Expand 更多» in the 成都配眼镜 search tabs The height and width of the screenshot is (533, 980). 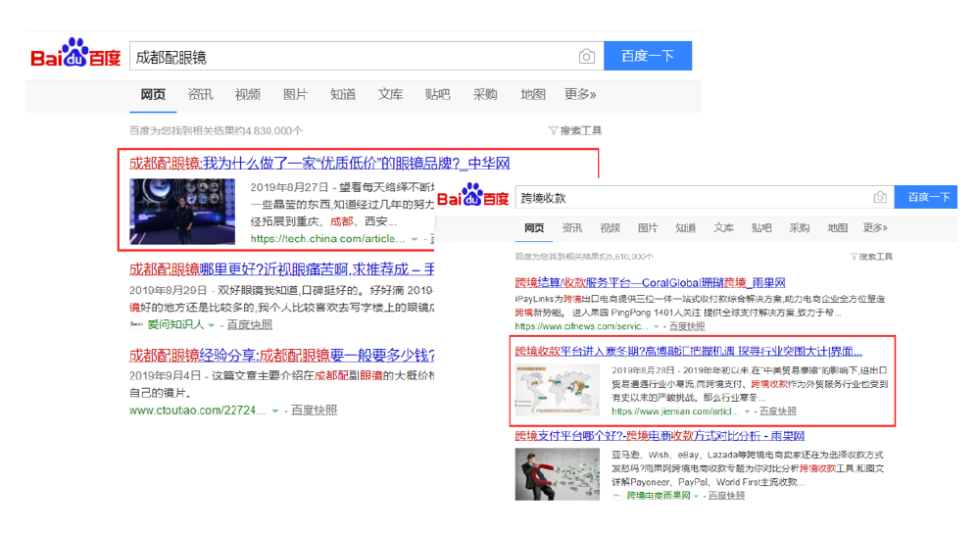tap(580, 94)
